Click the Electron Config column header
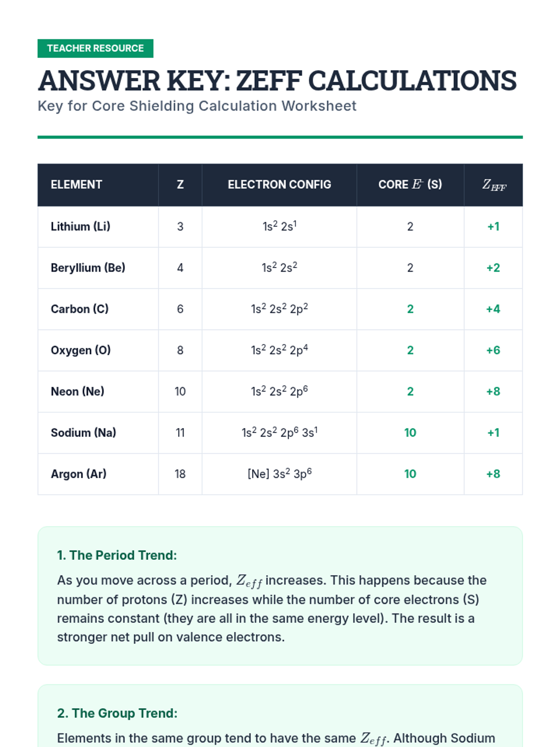This screenshot has height=747, width=560. (279, 185)
